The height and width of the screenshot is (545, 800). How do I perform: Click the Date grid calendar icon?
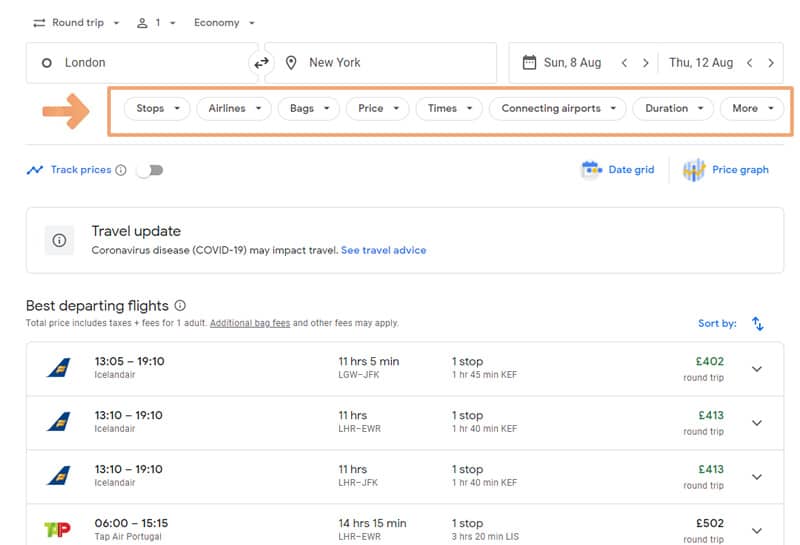click(x=591, y=169)
